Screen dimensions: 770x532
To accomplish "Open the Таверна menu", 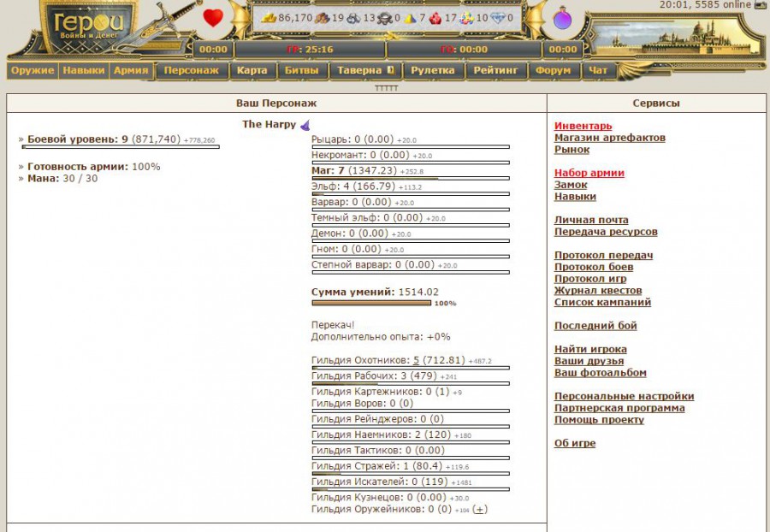I will click(364, 71).
